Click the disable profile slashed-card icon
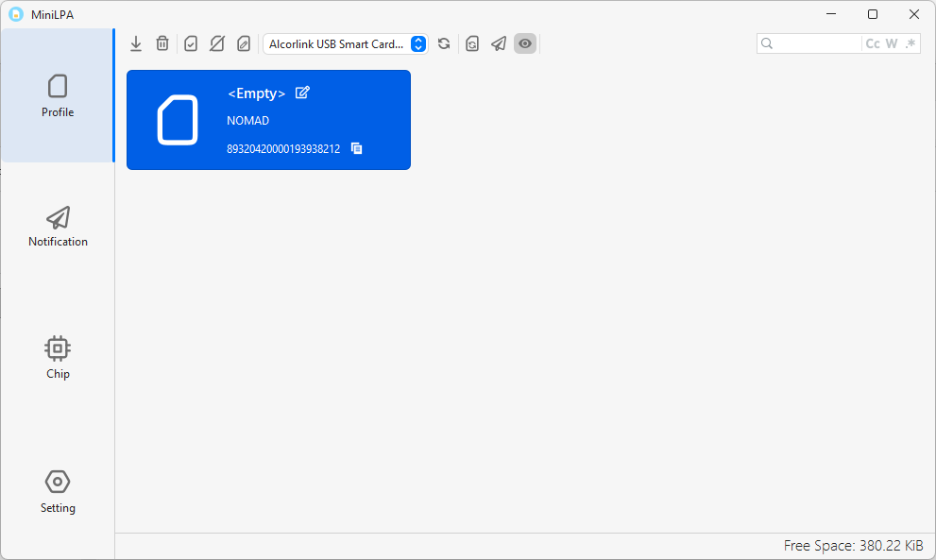This screenshot has height=560, width=936. [x=217, y=43]
